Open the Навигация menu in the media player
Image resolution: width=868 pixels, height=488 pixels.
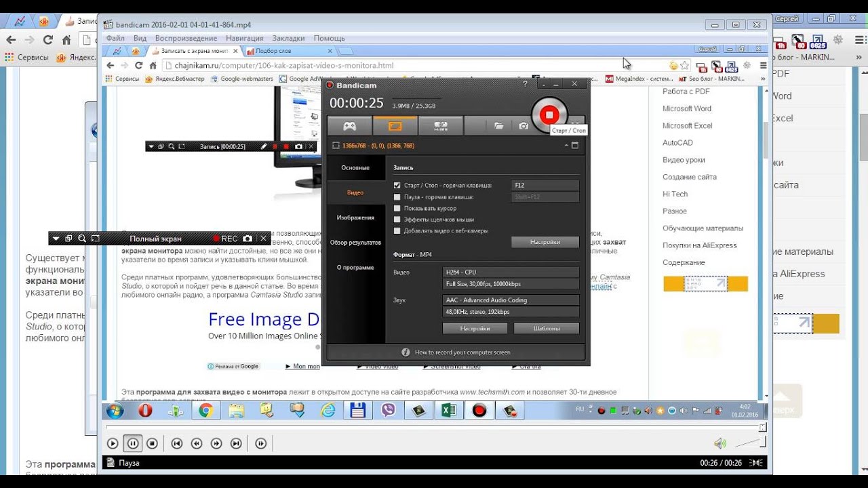pos(245,39)
